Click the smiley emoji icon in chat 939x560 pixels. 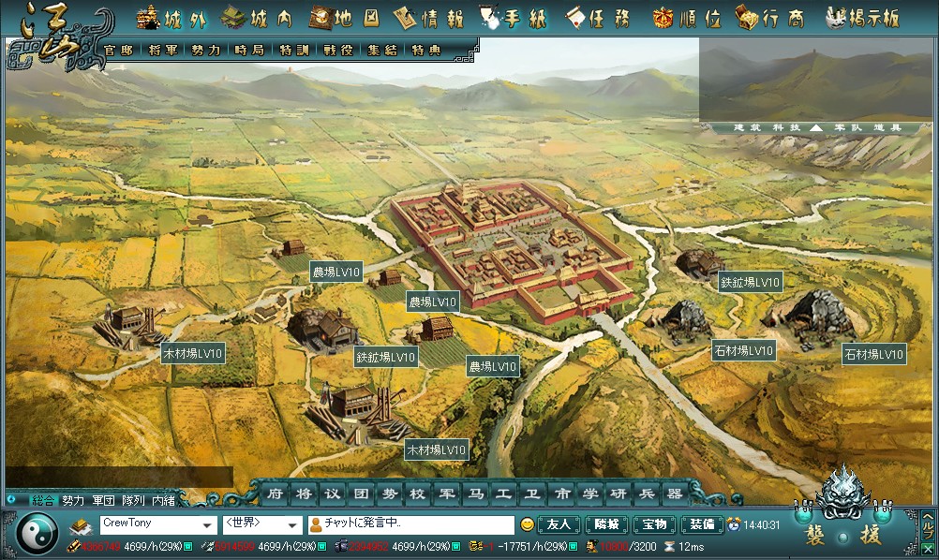pos(528,524)
